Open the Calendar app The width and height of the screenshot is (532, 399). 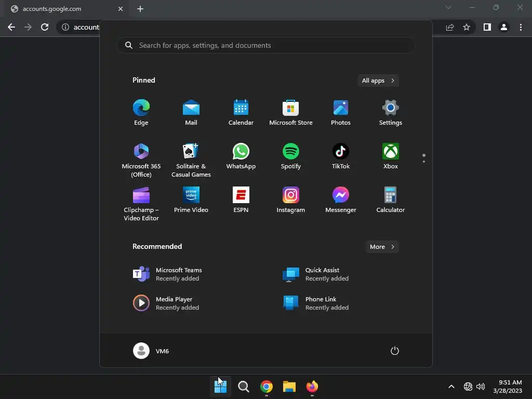click(241, 113)
